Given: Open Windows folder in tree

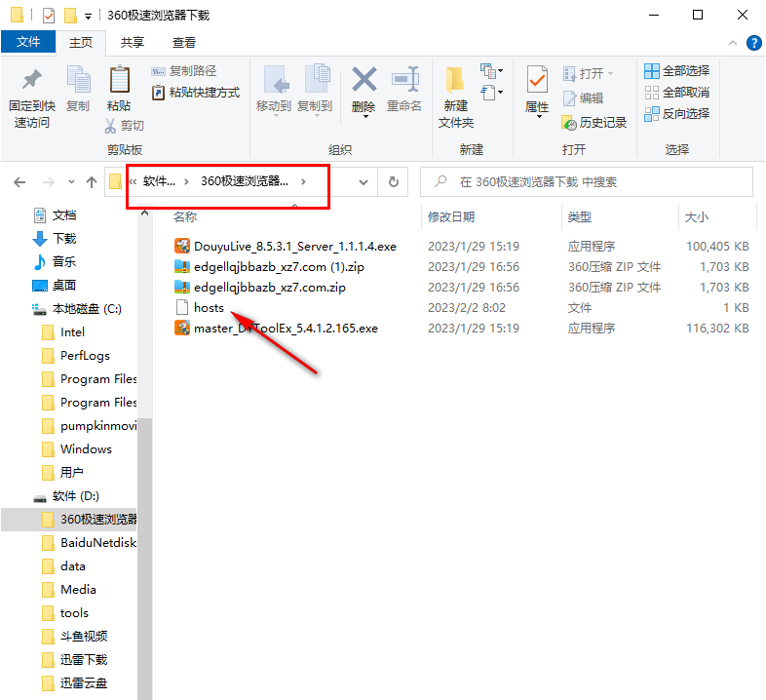Looking at the screenshot, I should click(x=86, y=449).
